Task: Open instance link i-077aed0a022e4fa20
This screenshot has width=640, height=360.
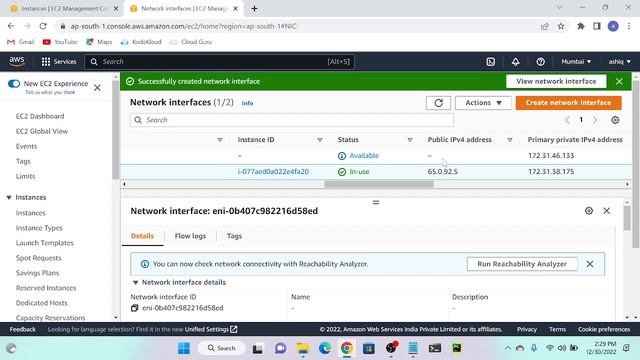Action: 273,172
